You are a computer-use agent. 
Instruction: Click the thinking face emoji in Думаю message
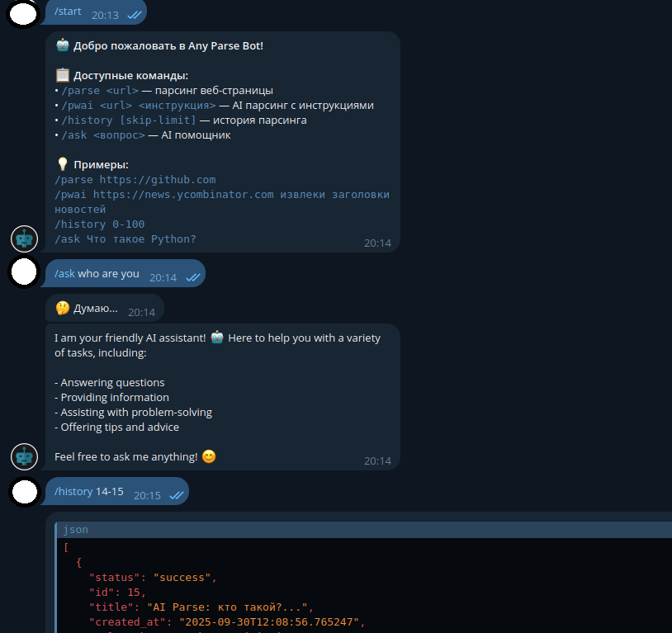[61, 307]
